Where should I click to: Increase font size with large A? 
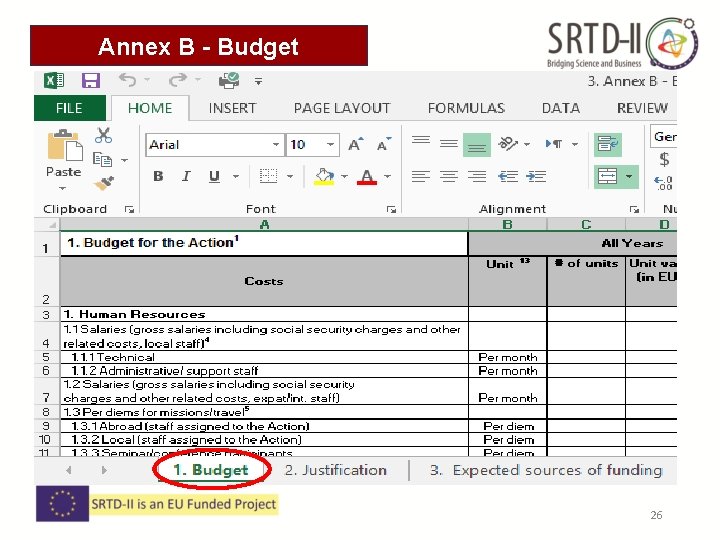point(355,145)
